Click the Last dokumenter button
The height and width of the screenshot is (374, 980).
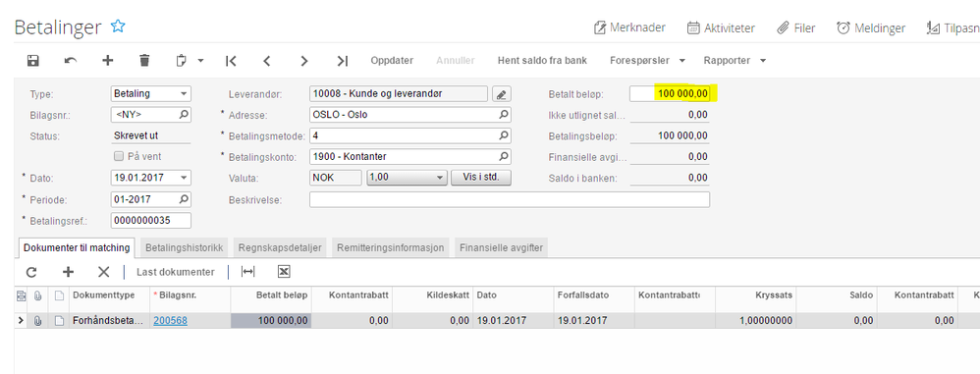coord(176,272)
